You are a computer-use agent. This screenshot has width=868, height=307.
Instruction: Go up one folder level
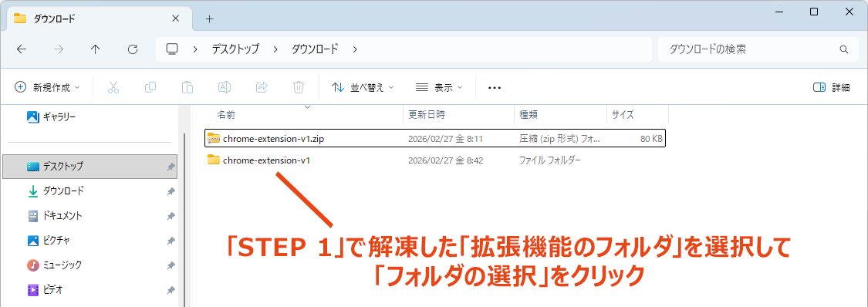tap(95, 49)
